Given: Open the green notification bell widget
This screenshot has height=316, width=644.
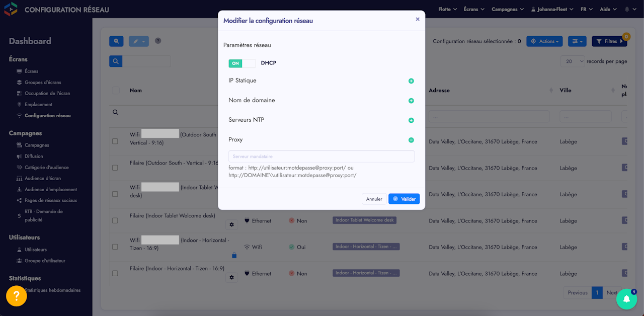Looking at the screenshot, I should coord(627,299).
